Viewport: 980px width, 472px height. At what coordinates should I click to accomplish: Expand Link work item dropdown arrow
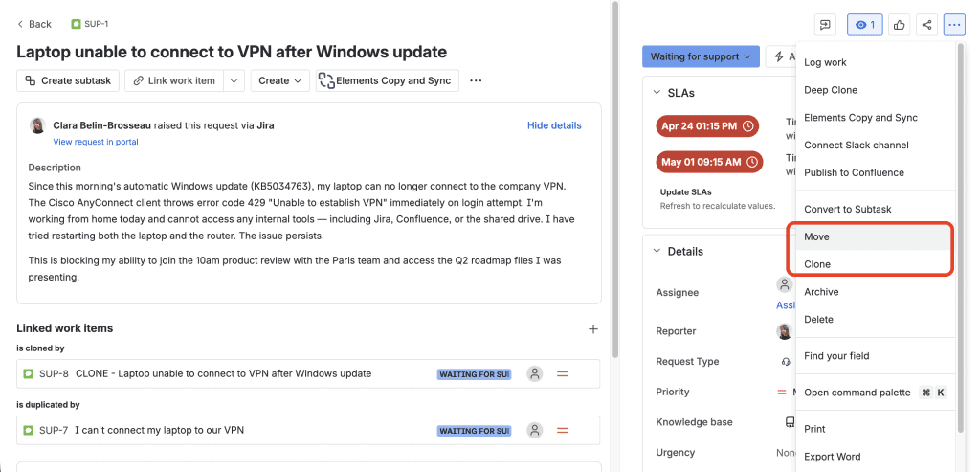(x=234, y=80)
